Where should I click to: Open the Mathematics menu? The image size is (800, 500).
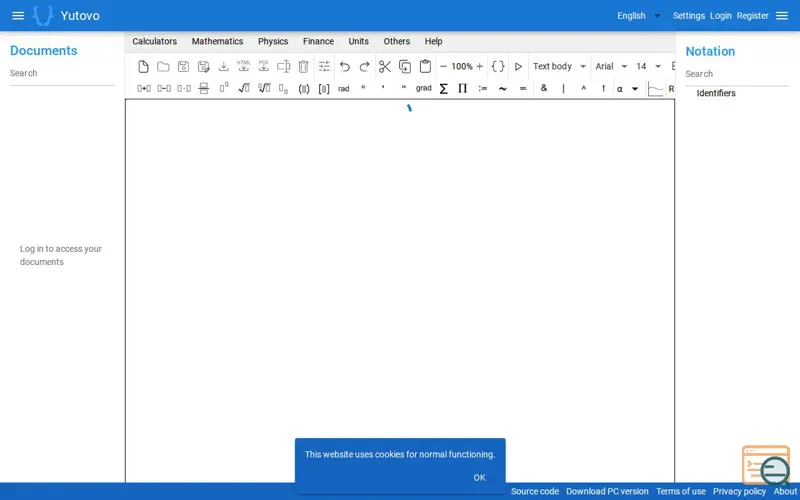pos(217,41)
